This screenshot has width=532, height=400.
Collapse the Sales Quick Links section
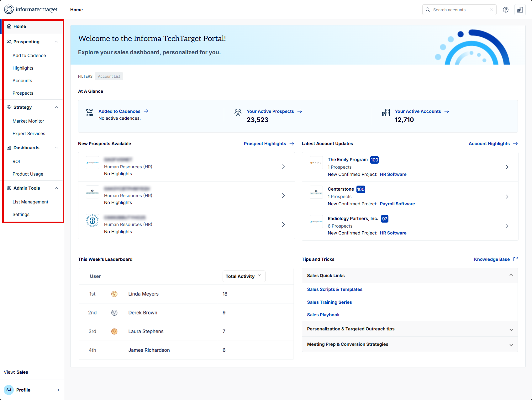coord(511,275)
